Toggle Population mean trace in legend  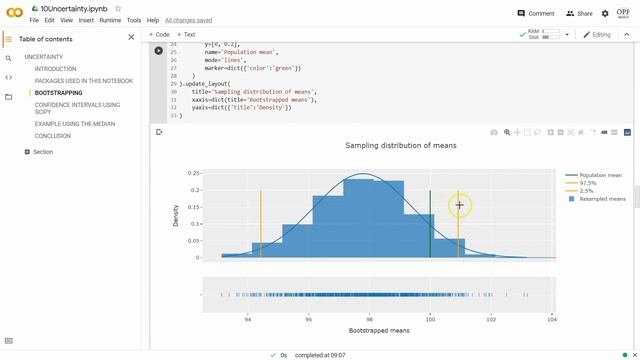point(593,175)
